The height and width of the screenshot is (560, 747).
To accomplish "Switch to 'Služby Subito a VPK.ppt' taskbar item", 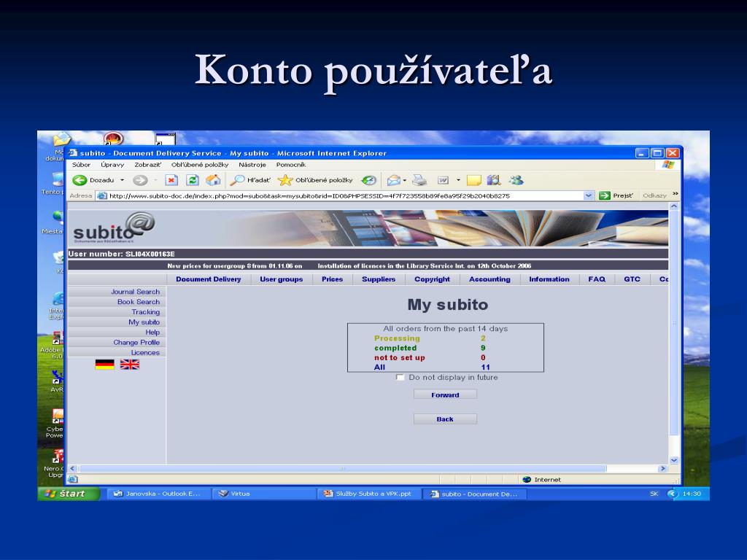I will tap(369, 494).
